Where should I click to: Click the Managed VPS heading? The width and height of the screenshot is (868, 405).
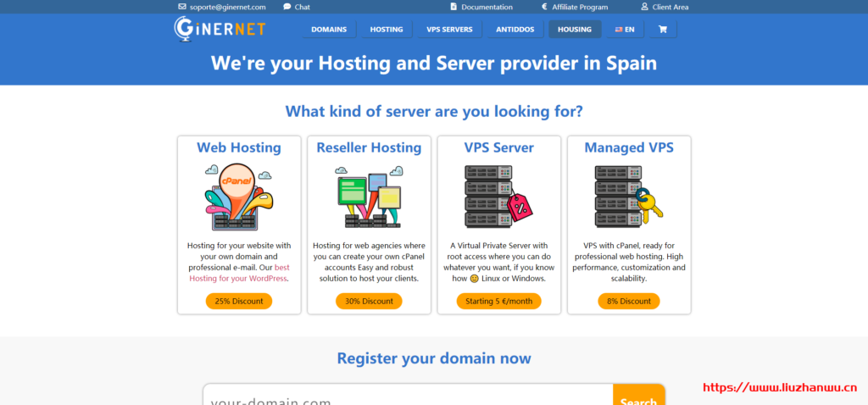click(x=629, y=147)
